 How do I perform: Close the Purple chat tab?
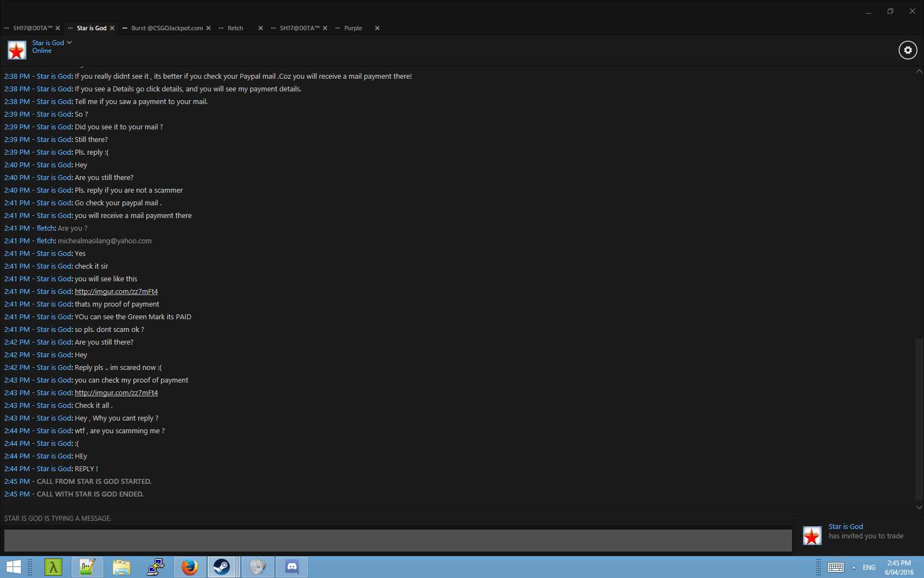tap(377, 28)
